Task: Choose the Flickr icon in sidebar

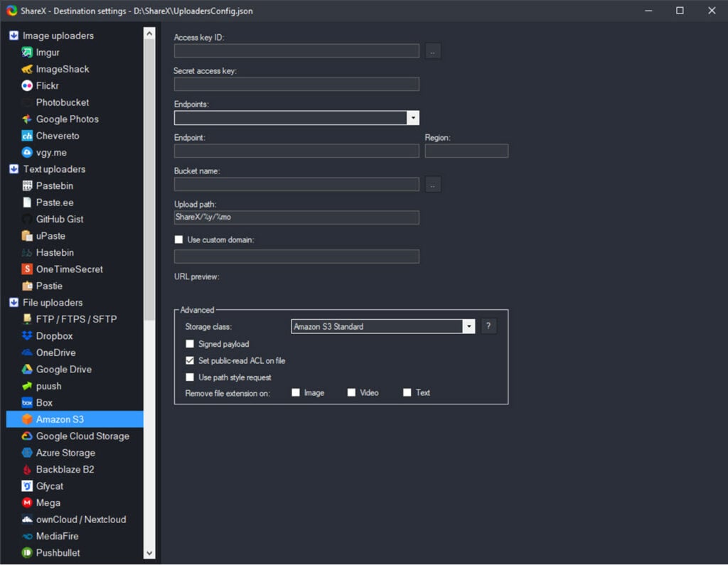Action: coord(27,86)
